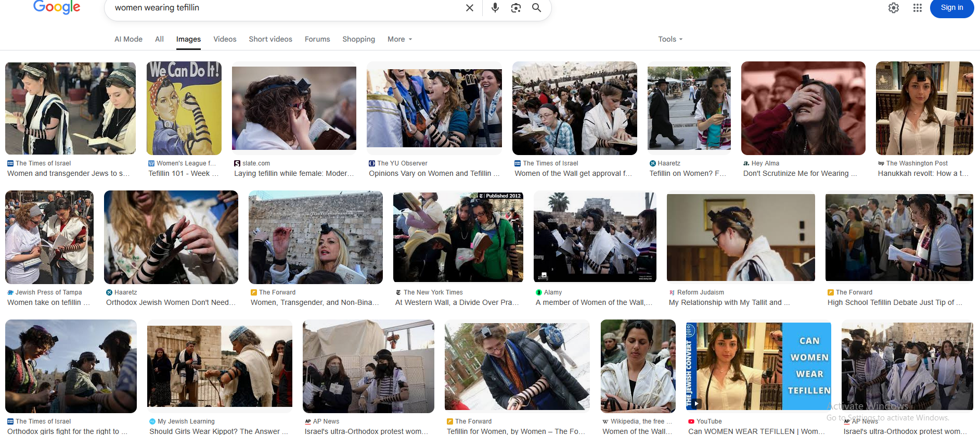980x435 pixels.
Task: Click 'Women and transgender Jews to s...' link
Action: click(x=69, y=173)
